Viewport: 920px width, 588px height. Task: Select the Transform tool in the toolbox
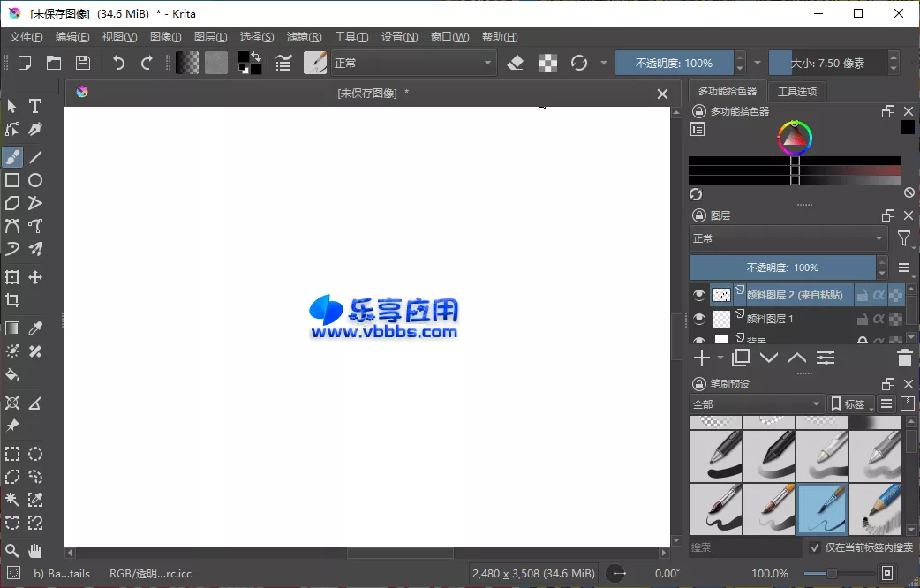click(x=12, y=276)
